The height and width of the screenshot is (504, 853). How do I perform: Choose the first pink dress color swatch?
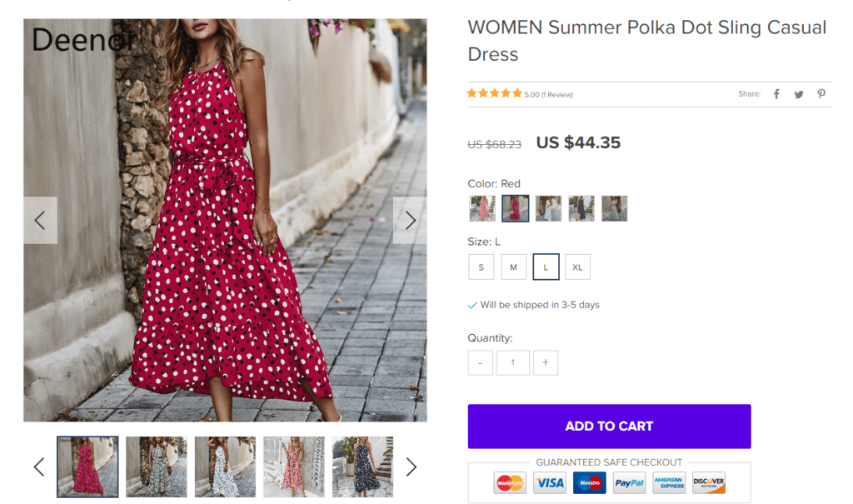pos(481,208)
